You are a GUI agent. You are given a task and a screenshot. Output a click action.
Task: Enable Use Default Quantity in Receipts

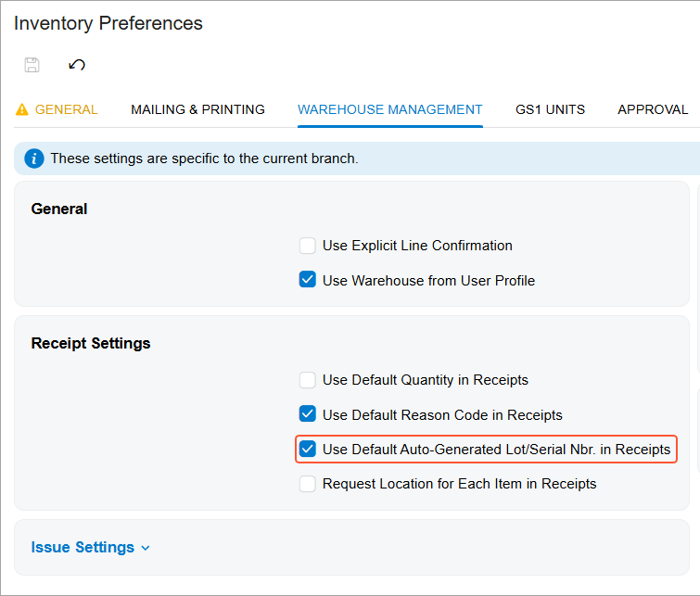point(308,380)
